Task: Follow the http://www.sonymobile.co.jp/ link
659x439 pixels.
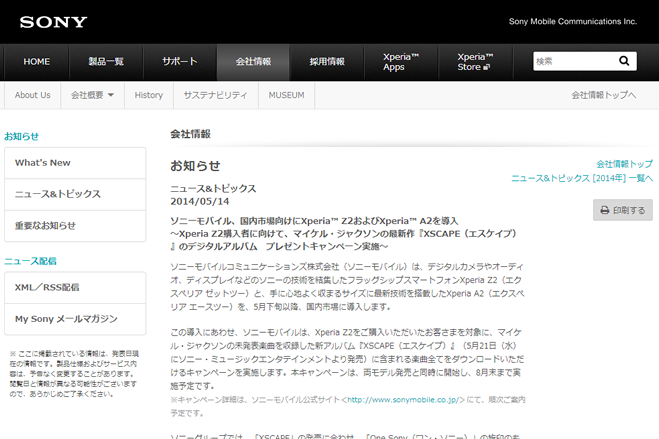Action: (x=403, y=400)
